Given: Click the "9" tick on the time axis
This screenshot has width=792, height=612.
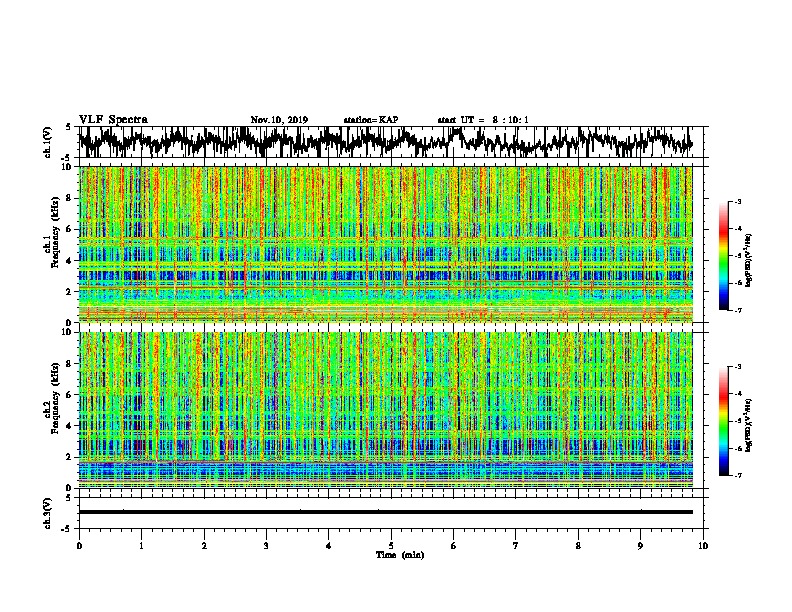Looking at the screenshot, I should 640,546.
